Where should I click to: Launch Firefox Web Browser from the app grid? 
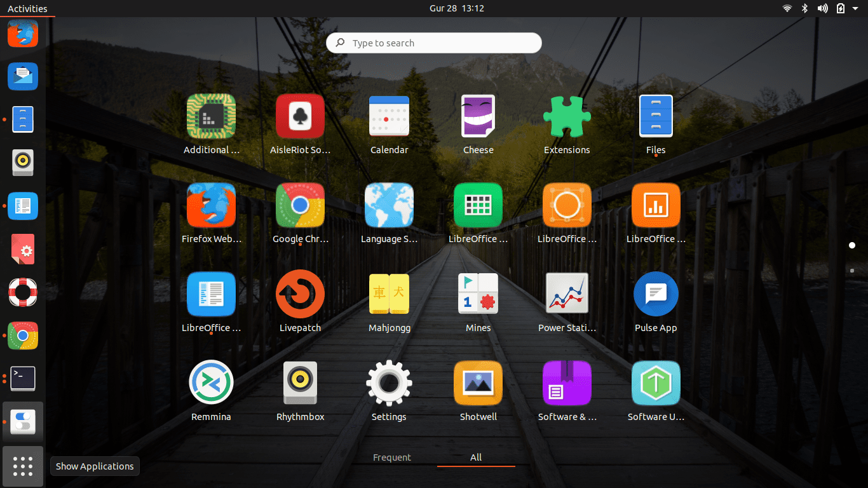[211, 205]
